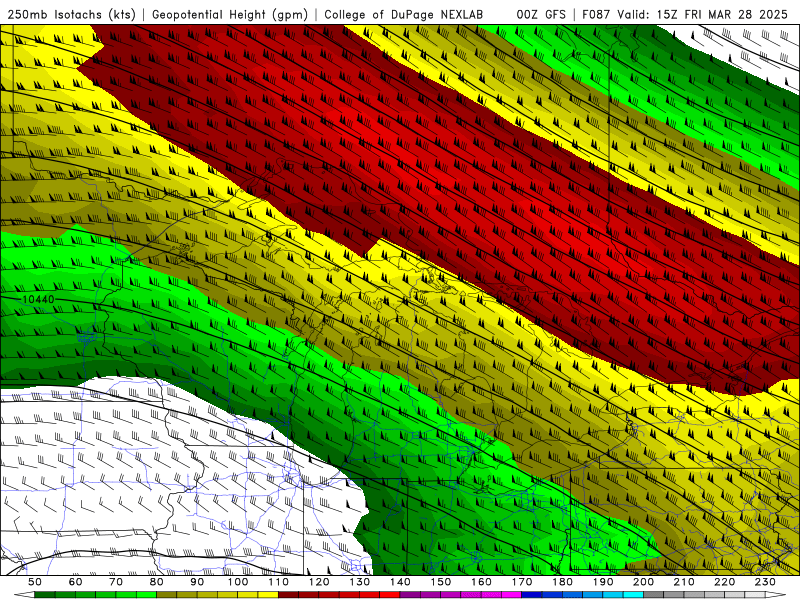Viewport: 800px width, 600px height.
Task: Click the '170' value on the color scale
Action: (x=522, y=582)
